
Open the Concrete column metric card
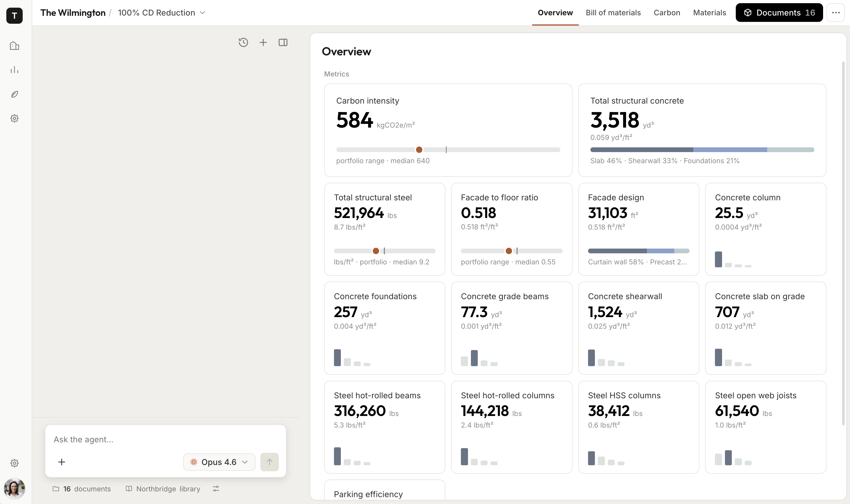(766, 229)
